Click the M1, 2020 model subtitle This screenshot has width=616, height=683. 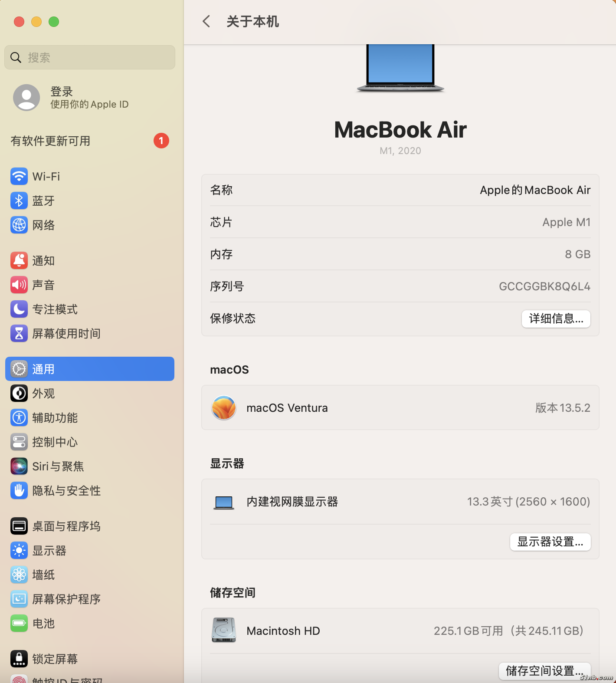point(400,151)
